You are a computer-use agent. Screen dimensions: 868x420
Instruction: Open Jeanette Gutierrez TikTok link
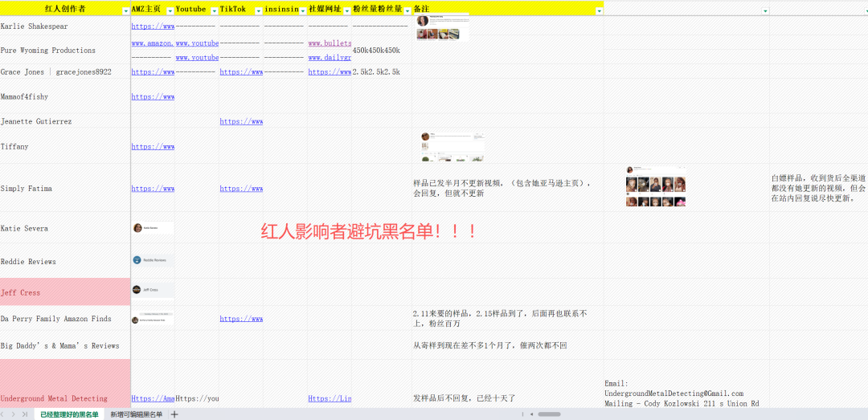pyautogui.click(x=241, y=121)
